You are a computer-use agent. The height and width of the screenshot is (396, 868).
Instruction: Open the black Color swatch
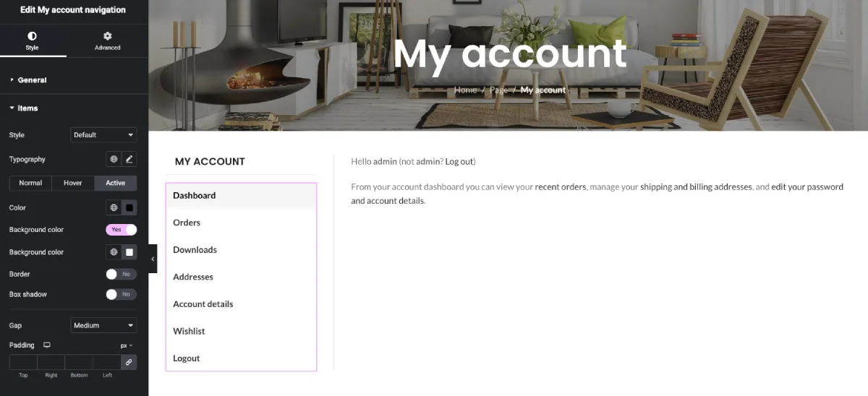pyautogui.click(x=129, y=208)
